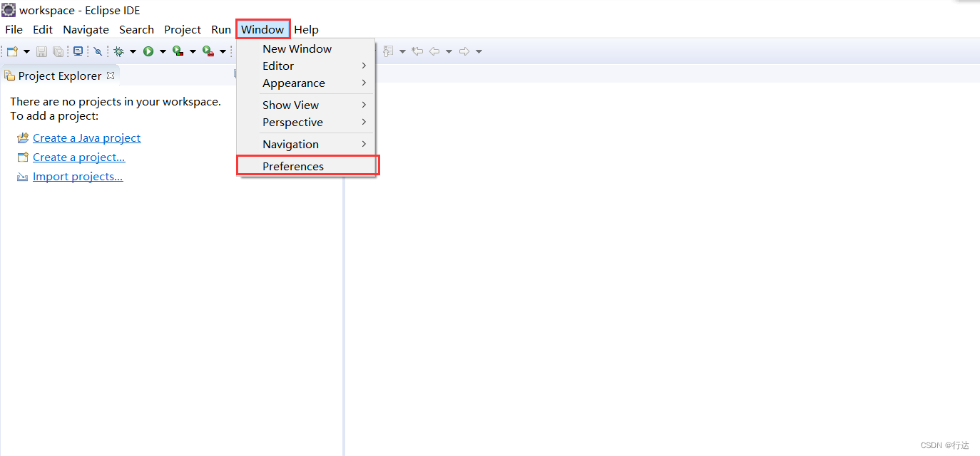
Task: Choose New Window from Window menu
Action: point(306,48)
